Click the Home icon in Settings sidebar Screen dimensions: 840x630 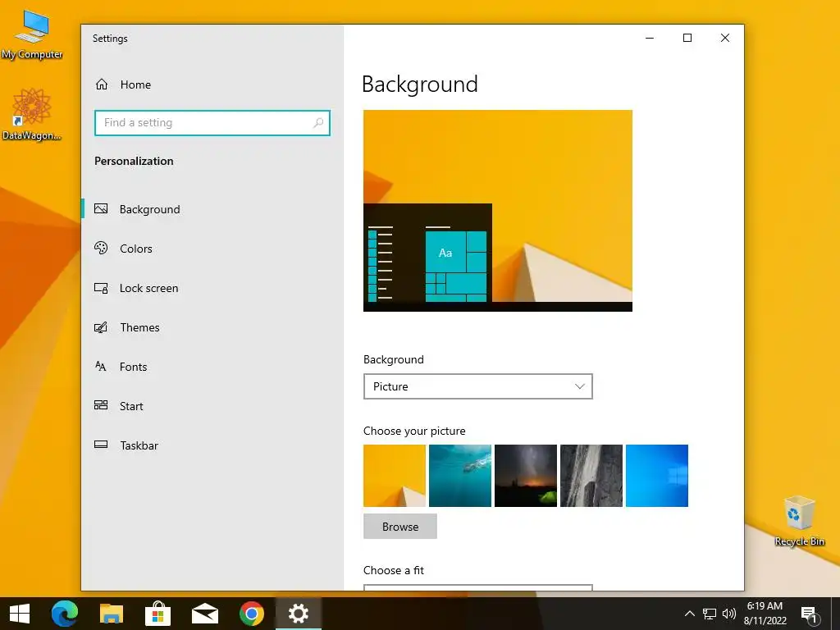point(101,84)
